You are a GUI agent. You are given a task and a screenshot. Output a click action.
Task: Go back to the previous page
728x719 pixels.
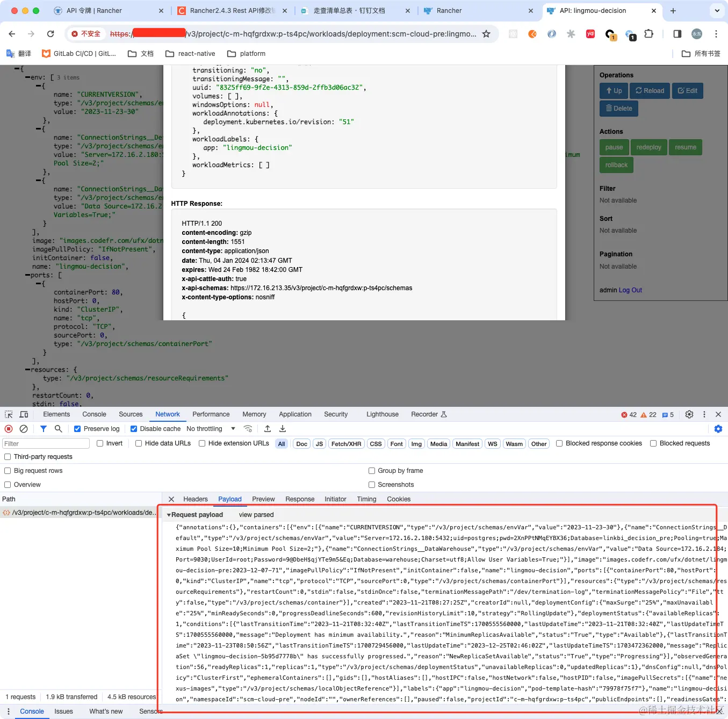12,34
